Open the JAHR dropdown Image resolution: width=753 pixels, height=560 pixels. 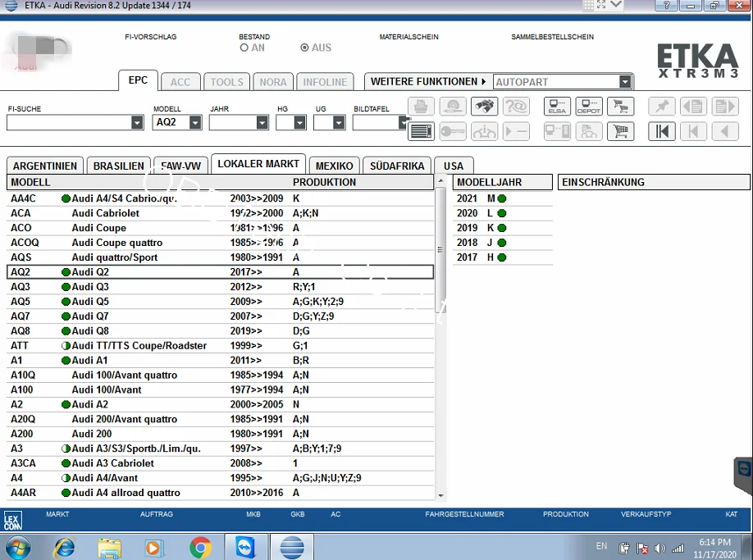(x=262, y=122)
